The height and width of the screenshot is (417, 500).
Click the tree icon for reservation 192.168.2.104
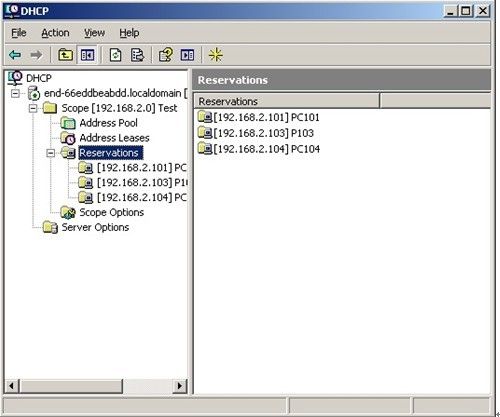86,198
